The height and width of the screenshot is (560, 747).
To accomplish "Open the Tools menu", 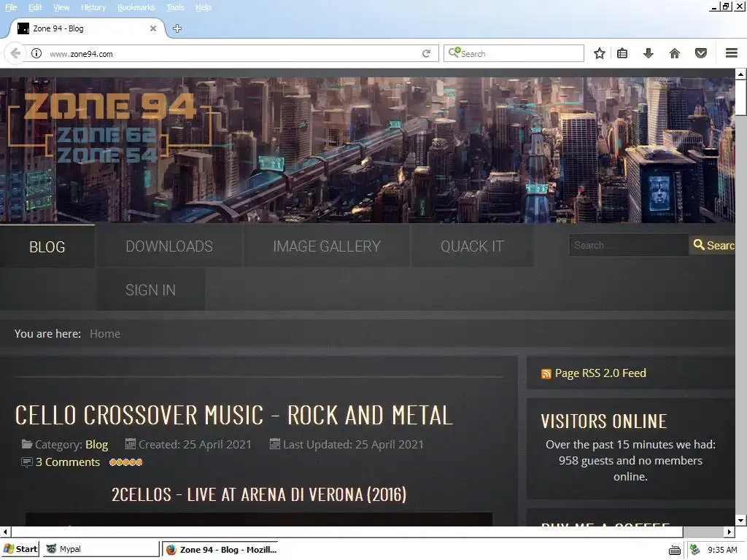I will tap(175, 7).
